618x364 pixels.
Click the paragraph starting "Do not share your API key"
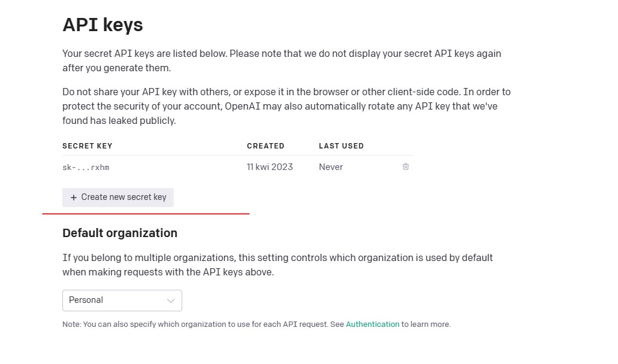click(x=287, y=106)
